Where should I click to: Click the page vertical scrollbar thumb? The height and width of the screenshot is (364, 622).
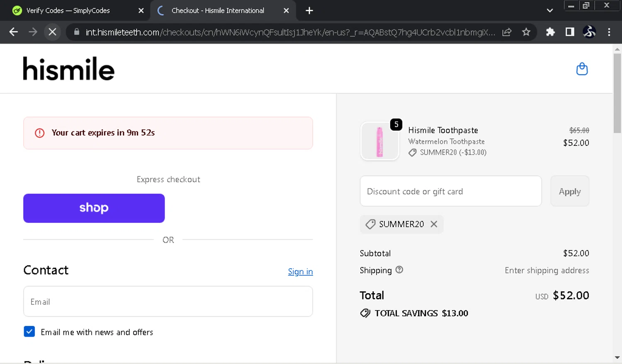617,93
